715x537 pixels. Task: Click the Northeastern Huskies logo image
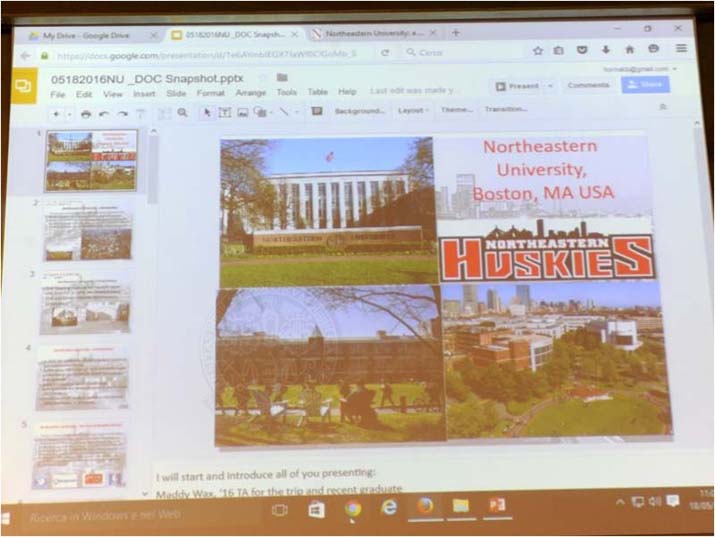547,251
